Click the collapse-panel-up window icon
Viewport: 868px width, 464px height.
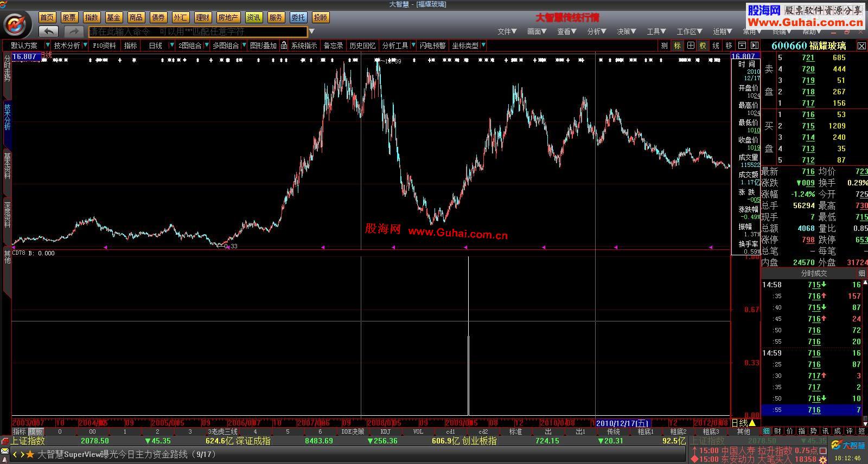click(742, 46)
